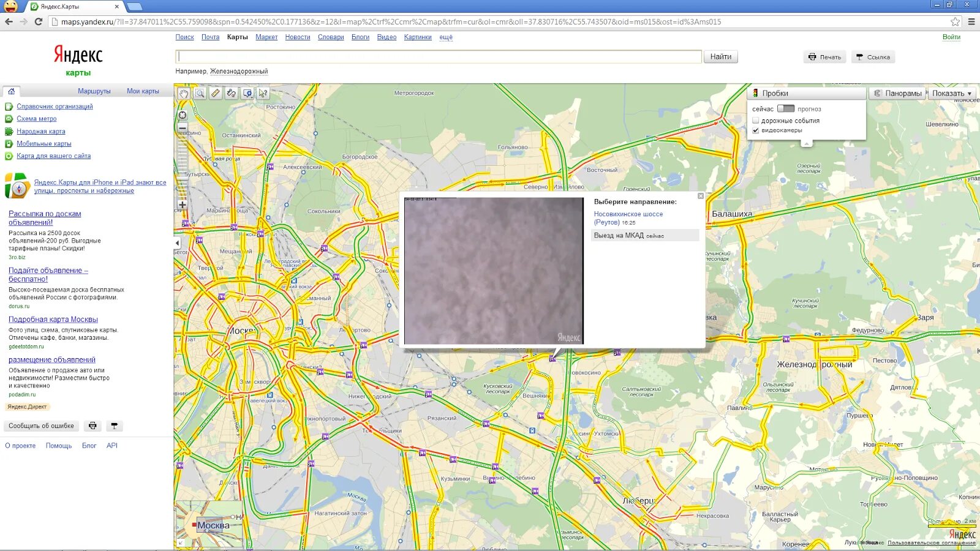Click the vertical zoom level slider

coord(183,165)
